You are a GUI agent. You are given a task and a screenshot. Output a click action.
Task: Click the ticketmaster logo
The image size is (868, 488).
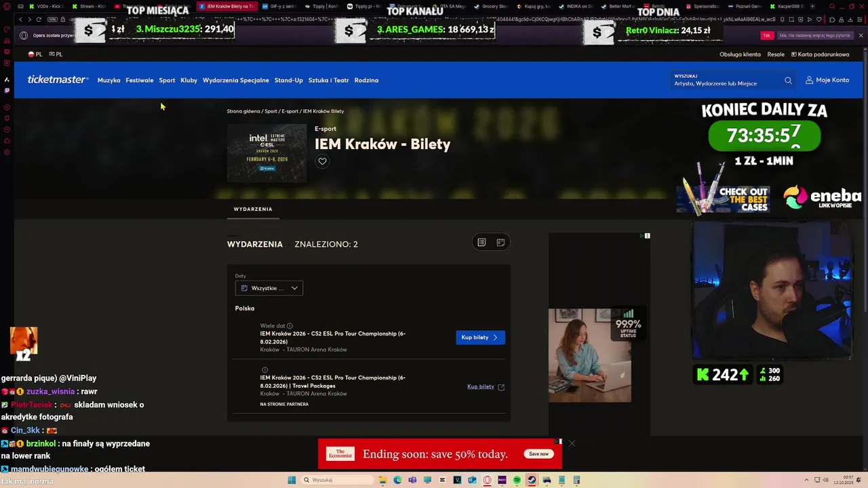[58, 79]
